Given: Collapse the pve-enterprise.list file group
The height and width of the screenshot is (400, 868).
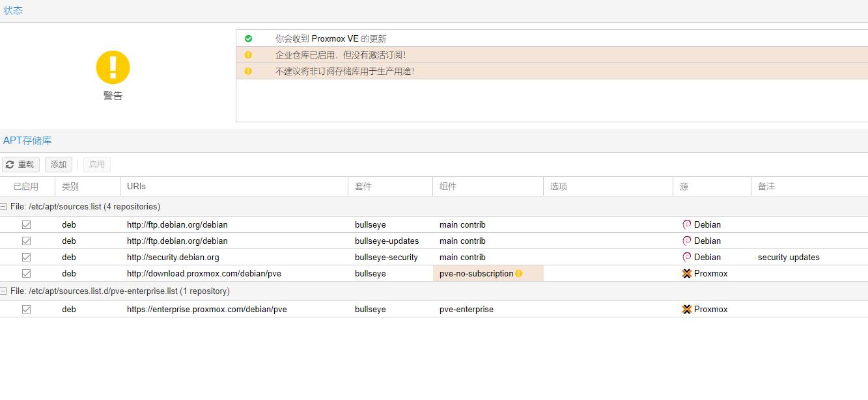Looking at the screenshot, I should 4,291.
